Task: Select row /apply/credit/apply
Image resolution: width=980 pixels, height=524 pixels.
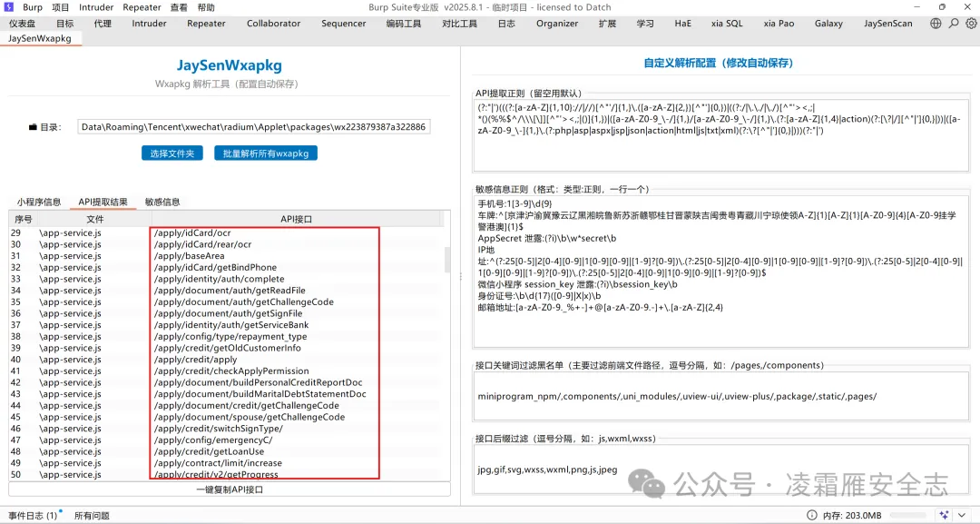Action: click(x=226, y=360)
